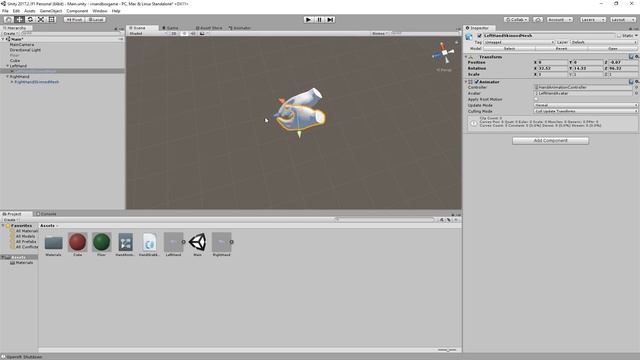This screenshot has width=640, height=360.
Task: Select the Rect transform tool
Action: pos(52,20)
